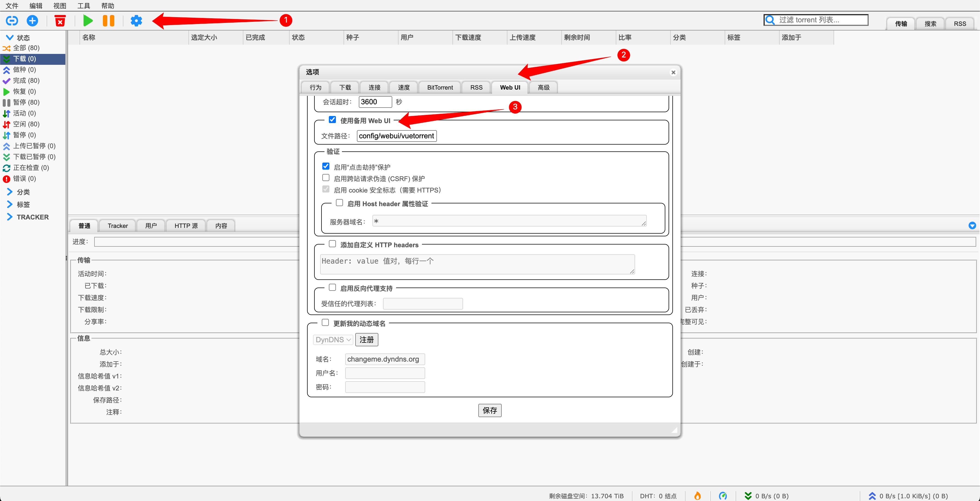Open the 帮助 menu
This screenshot has width=980, height=501.
pos(108,6)
